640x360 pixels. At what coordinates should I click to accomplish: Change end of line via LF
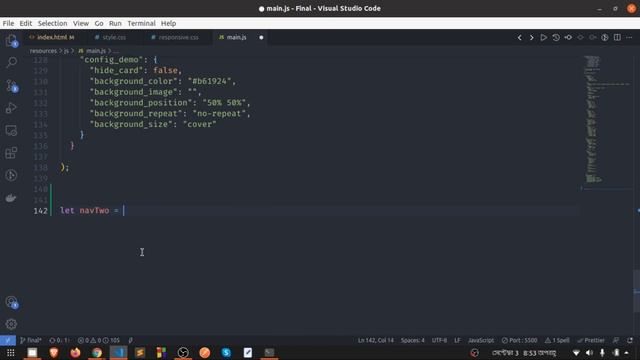[457, 340]
